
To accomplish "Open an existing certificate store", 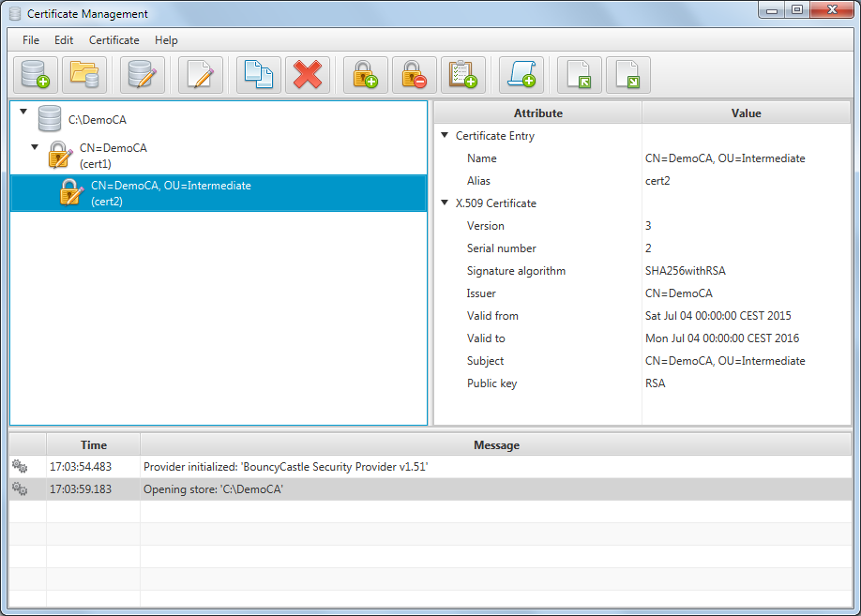I will tap(84, 75).
